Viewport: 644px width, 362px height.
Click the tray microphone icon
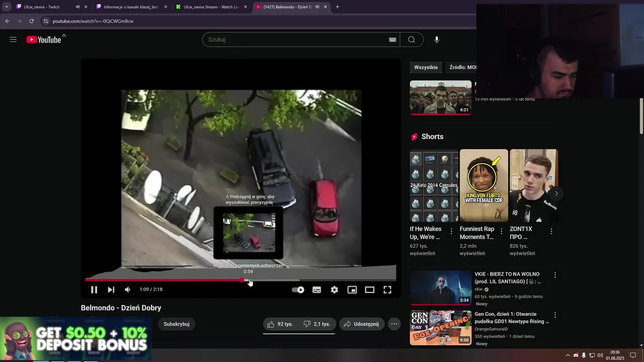click(x=584, y=355)
